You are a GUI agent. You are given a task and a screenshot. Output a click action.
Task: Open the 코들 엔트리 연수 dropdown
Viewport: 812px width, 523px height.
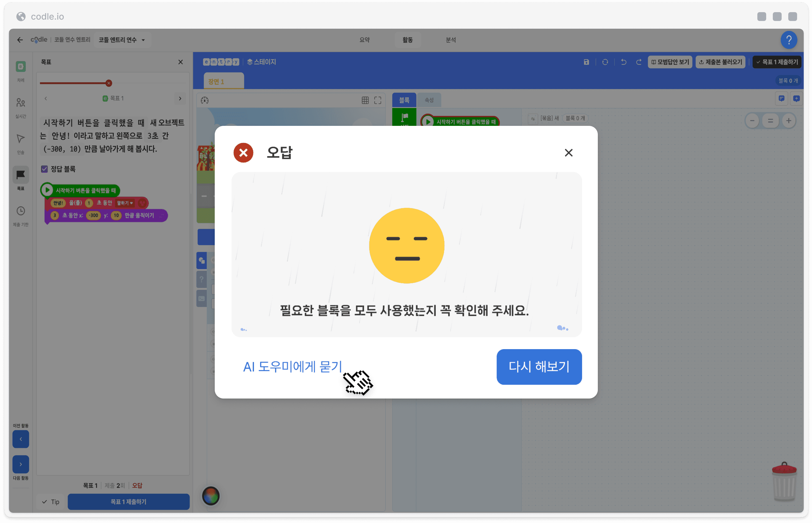point(122,40)
